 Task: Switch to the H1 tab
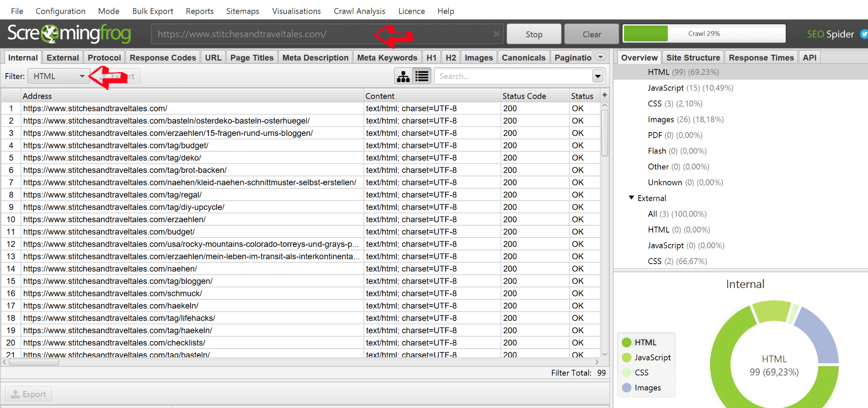click(431, 58)
